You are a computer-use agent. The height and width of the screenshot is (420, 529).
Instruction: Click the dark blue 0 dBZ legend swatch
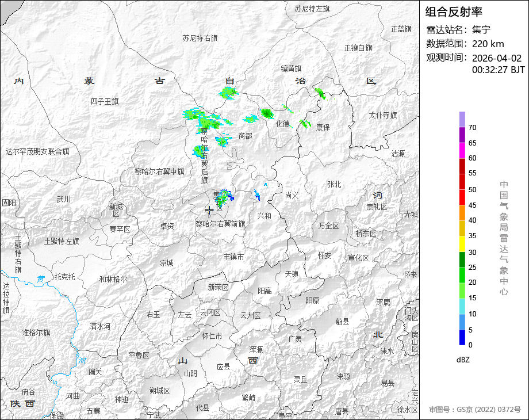[462, 337]
